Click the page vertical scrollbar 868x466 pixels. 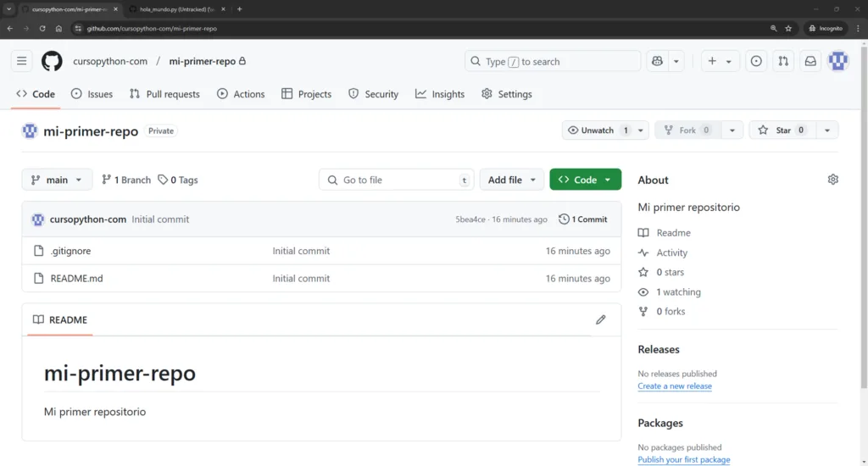[x=864, y=216]
